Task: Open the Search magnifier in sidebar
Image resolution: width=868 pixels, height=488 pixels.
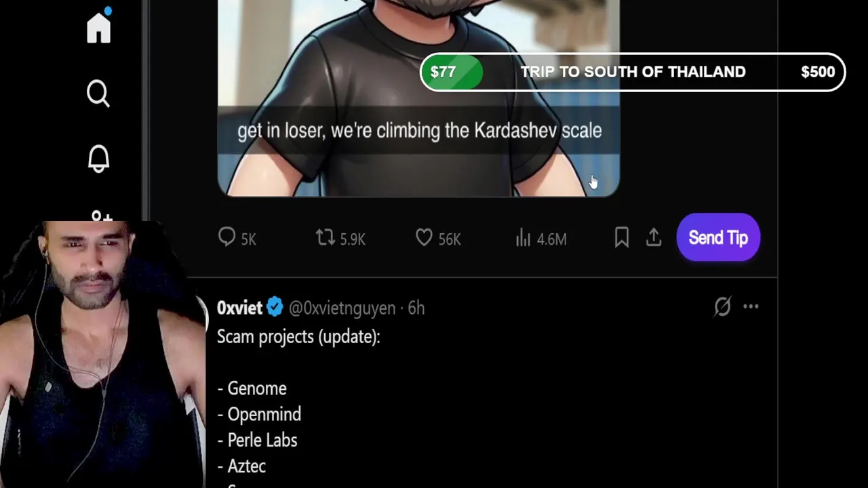Action: click(98, 94)
